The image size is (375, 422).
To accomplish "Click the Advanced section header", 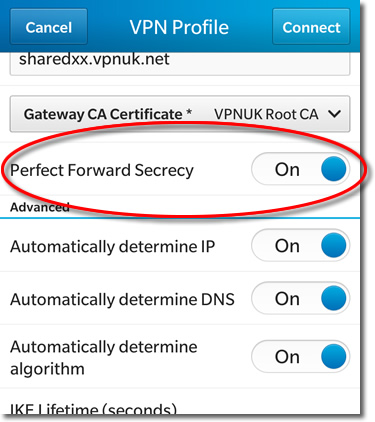I will 40,207.
